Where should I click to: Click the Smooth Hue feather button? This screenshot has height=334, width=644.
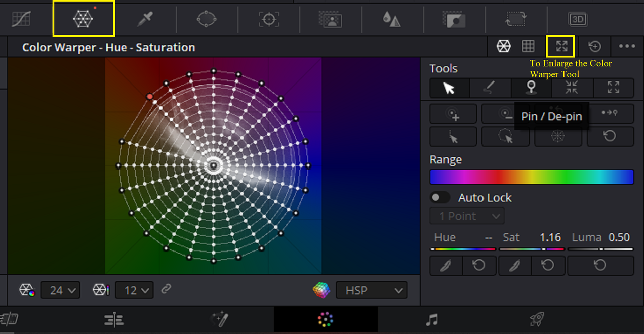pos(446,265)
